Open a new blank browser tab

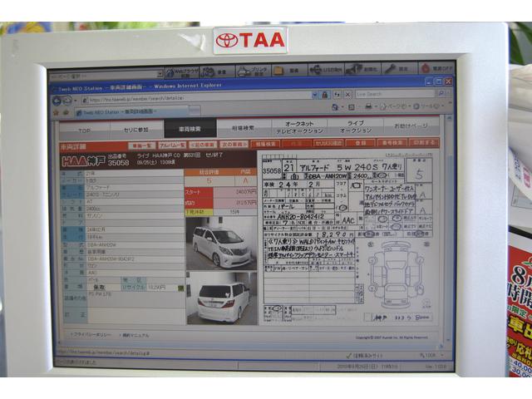[195, 110]
